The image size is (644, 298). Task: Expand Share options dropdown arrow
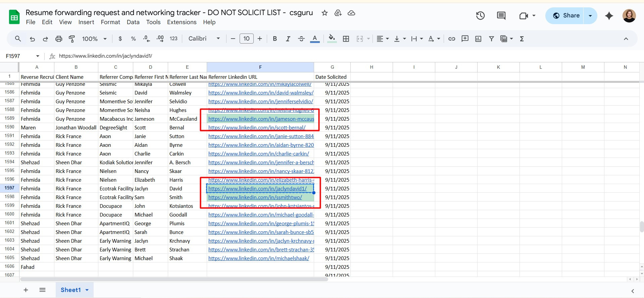pyautogui.click(x=590, y=15)
